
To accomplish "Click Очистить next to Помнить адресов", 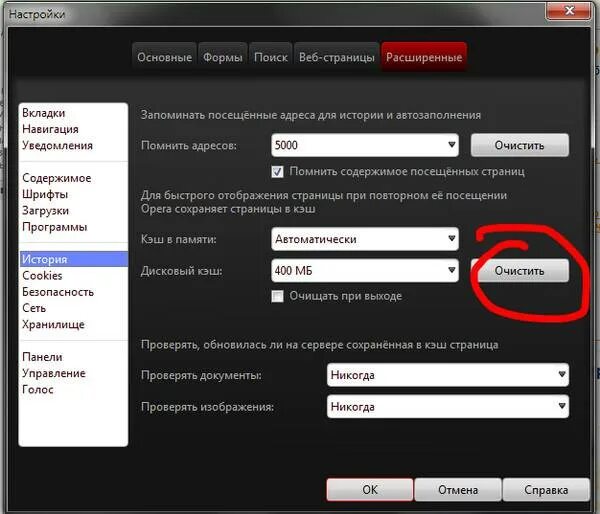I will 519,145.
